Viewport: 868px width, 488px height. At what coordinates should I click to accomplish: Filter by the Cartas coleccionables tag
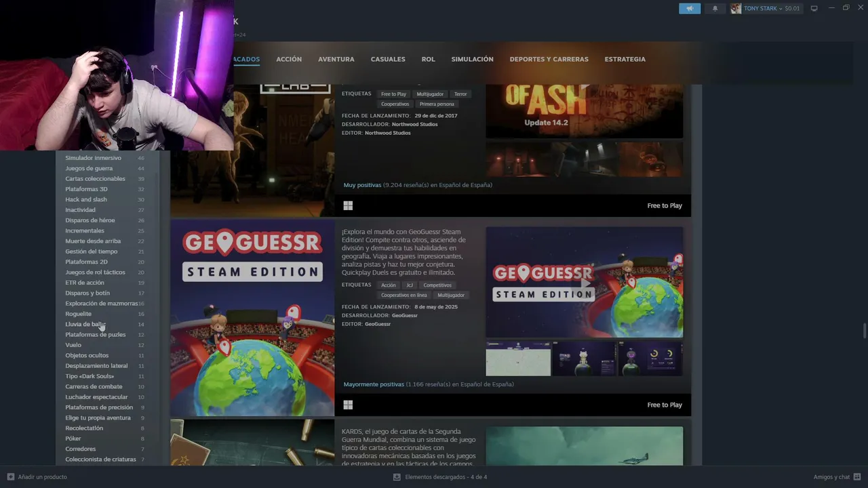tap(95, 179)
